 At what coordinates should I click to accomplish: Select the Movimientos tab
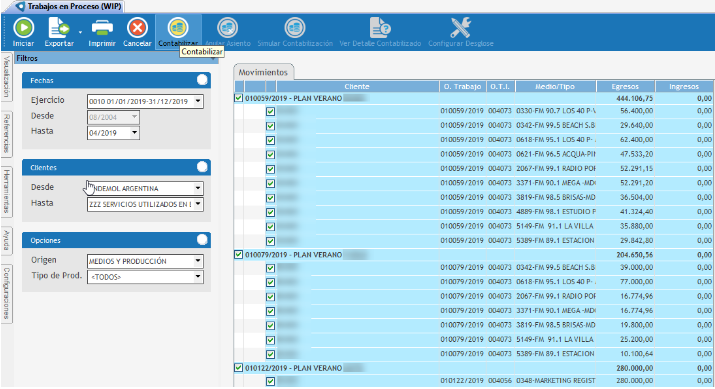263,72
